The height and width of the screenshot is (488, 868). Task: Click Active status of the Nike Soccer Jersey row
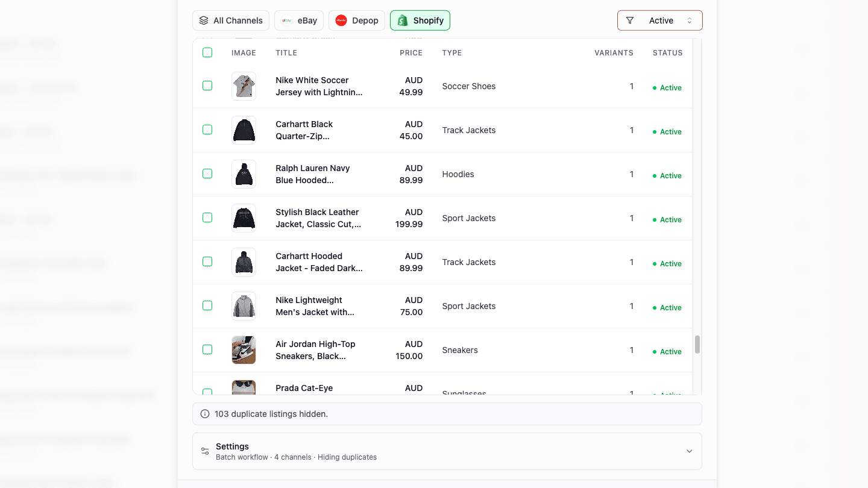pyautogui.click(x=667, y=88)
